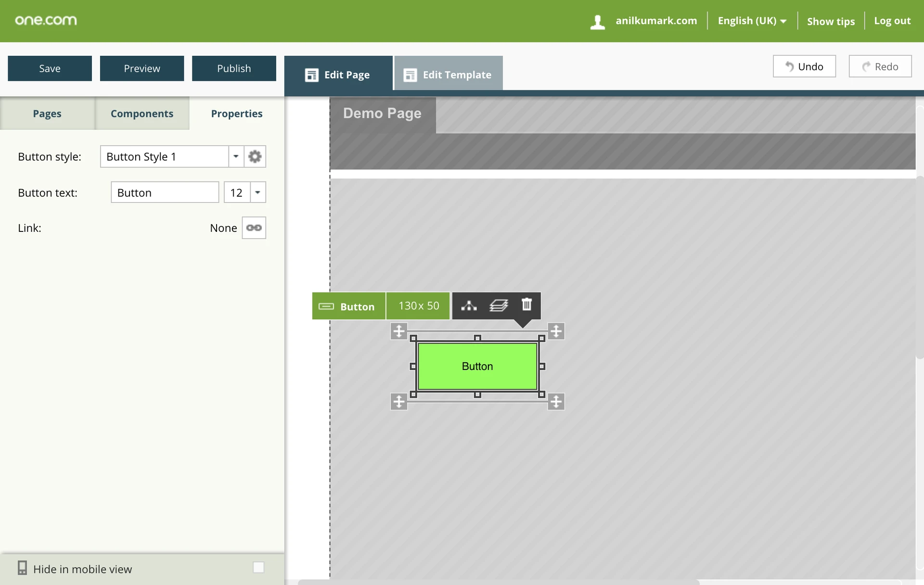The image size is (924, 585).
Task: Open font size dropdown arrow
Action: 258,192
